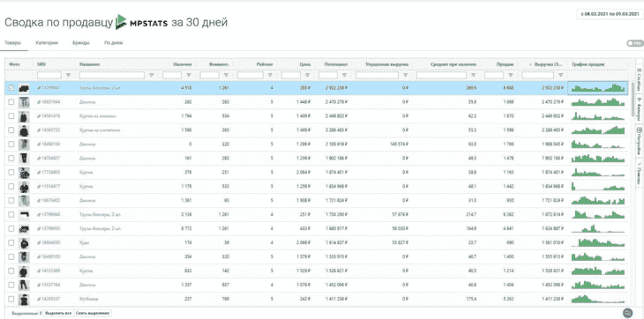644x319 pixels.
Task: Tick the checkbox for Куртка из экокожи row
Action: tap(11, 116)
